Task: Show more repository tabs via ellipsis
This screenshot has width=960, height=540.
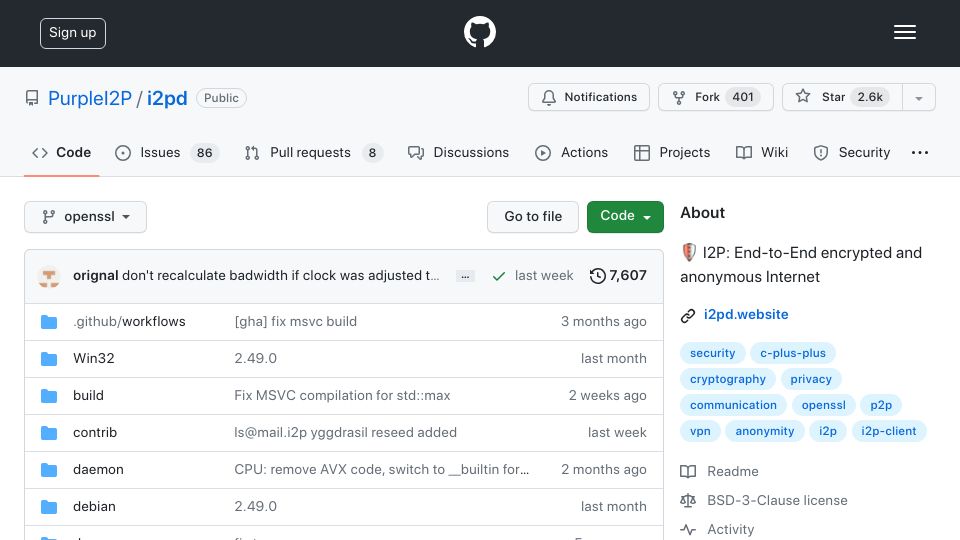Action: 920,152
